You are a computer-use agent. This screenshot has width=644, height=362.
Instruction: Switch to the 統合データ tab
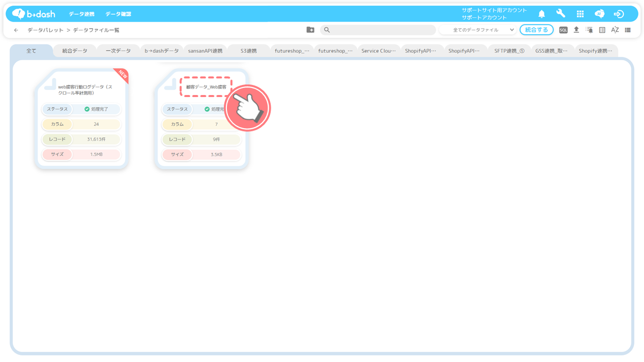pos(74,51)
